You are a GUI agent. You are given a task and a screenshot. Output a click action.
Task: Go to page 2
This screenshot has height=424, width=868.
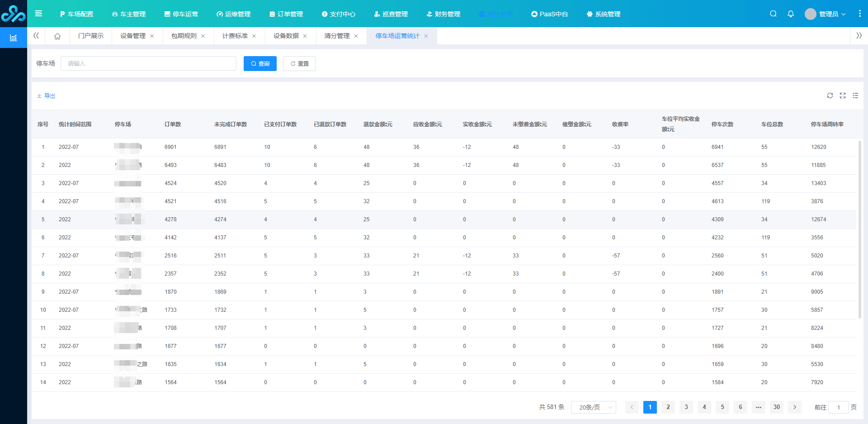click(x=668, y=407)
